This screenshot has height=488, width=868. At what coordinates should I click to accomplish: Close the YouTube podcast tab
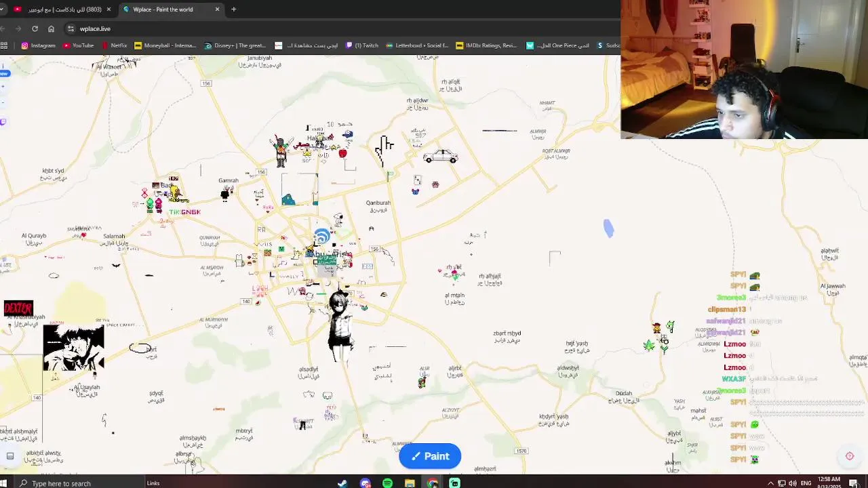tap(108, 9)
